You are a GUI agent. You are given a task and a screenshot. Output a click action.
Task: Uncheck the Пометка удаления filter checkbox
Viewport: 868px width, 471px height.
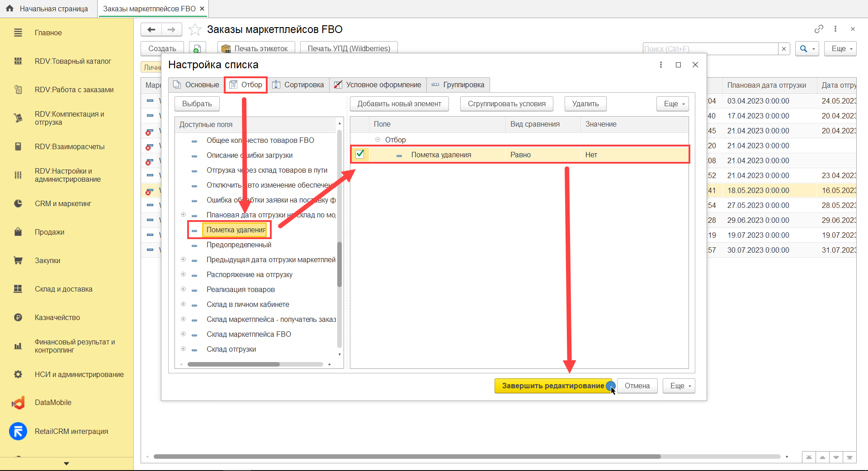click(360, 154)
